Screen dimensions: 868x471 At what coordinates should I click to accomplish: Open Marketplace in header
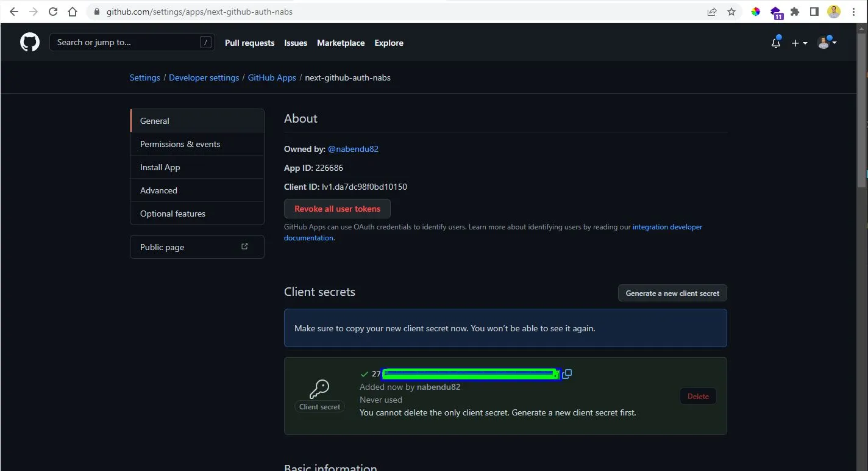pyautogui.click(x=341, y=43)
